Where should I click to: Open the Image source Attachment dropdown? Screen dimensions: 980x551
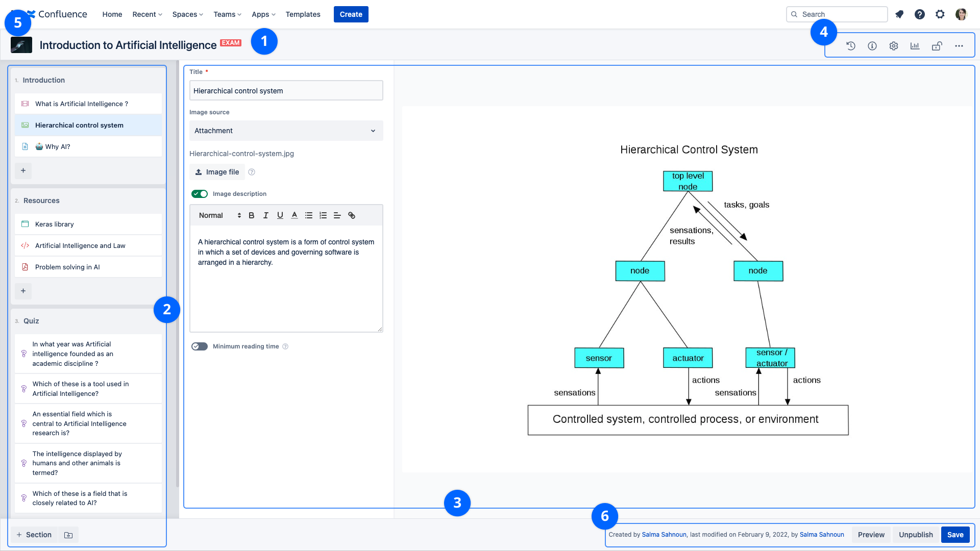(286, 131)
